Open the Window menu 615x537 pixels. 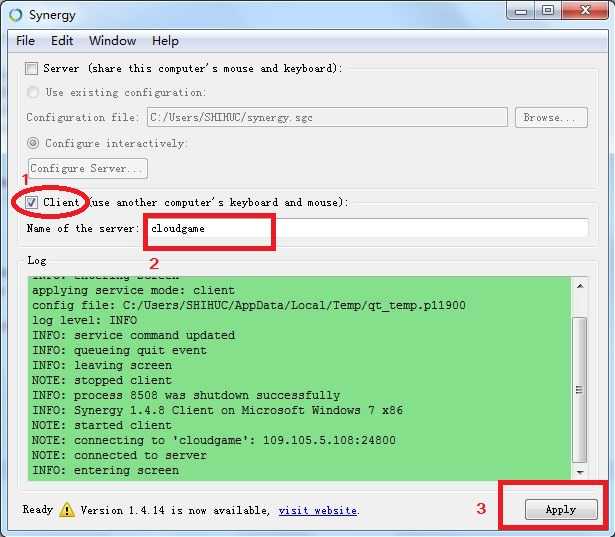(113, 41)
